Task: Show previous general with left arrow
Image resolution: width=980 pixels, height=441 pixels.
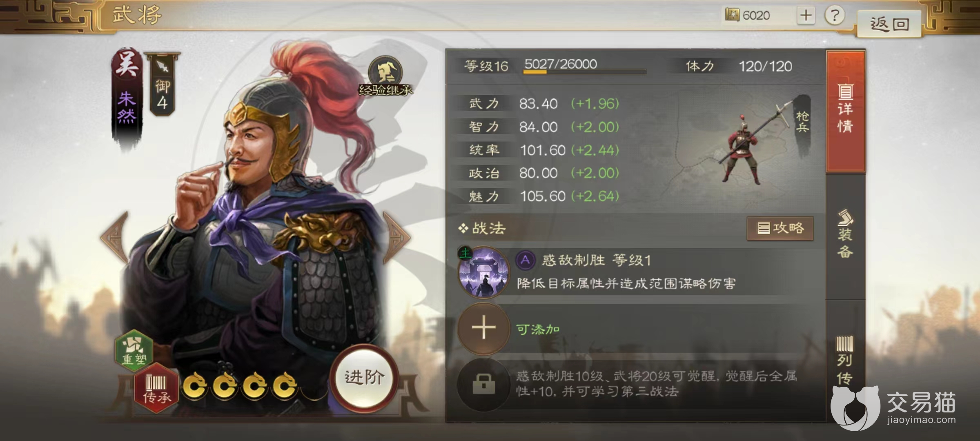Action: 116,238
